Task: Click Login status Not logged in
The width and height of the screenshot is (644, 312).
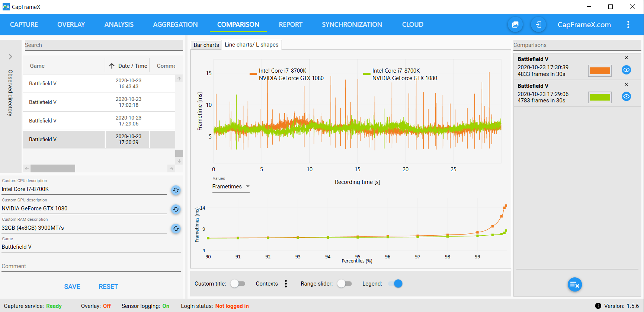Action: (x=232, y=306)
